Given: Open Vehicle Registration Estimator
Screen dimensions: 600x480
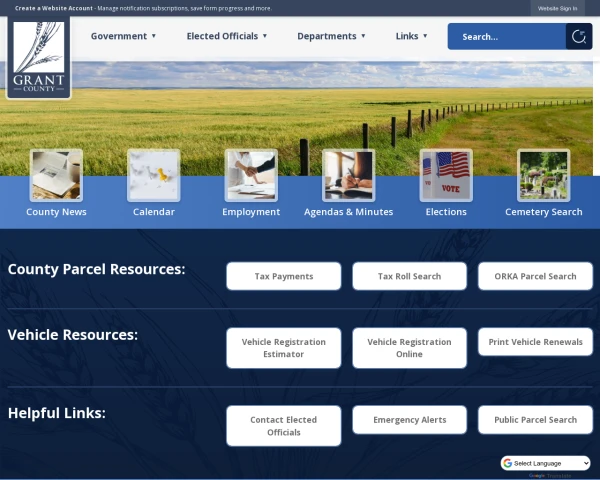Looking at the screenshot, I should point(283,348).
